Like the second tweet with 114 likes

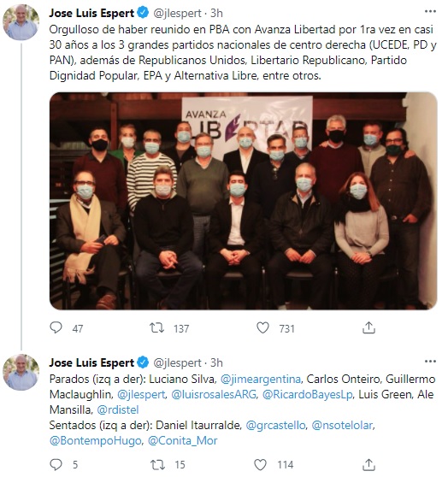click(x=260, y=464)
